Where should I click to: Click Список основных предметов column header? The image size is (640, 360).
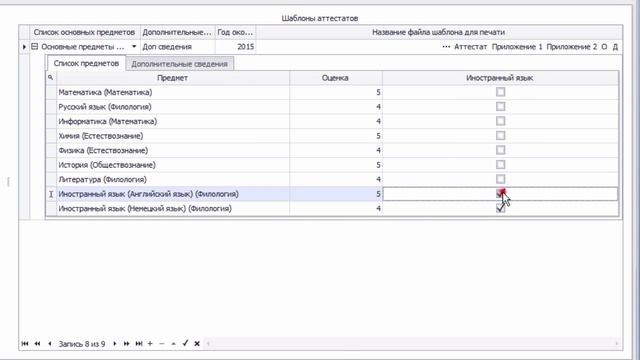point(84,32)
